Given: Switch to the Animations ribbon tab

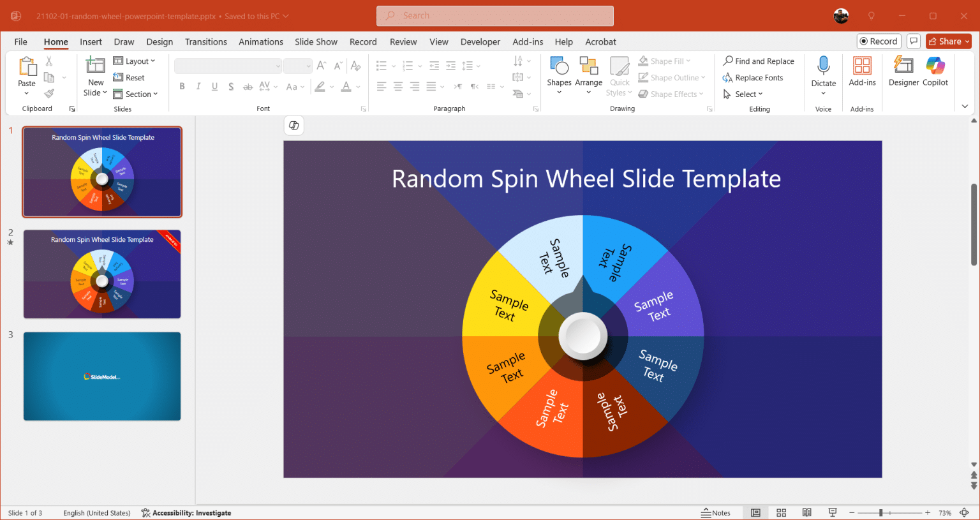Looking at the screenshot, I should tap(261, 41).
